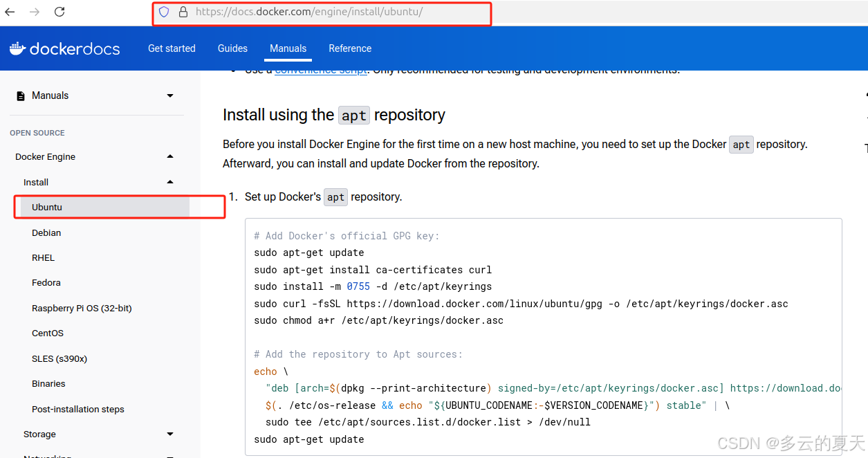Viewport: 868px width, 458px height.
Task: Click the "Set up Docker's apt repository" step
Action: (324, 197)
